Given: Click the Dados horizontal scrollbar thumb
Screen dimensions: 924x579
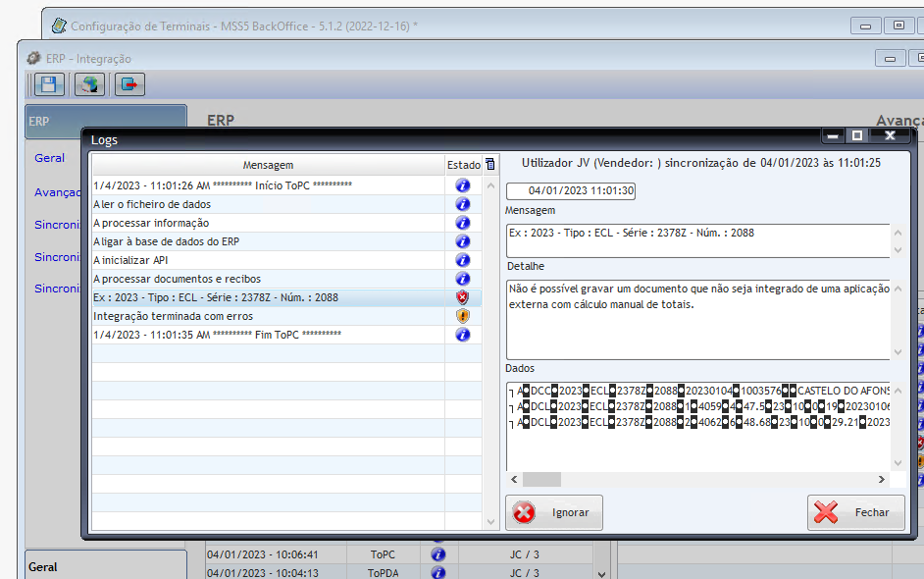Looking at the screenshot, I should click(x=541, y=479).
